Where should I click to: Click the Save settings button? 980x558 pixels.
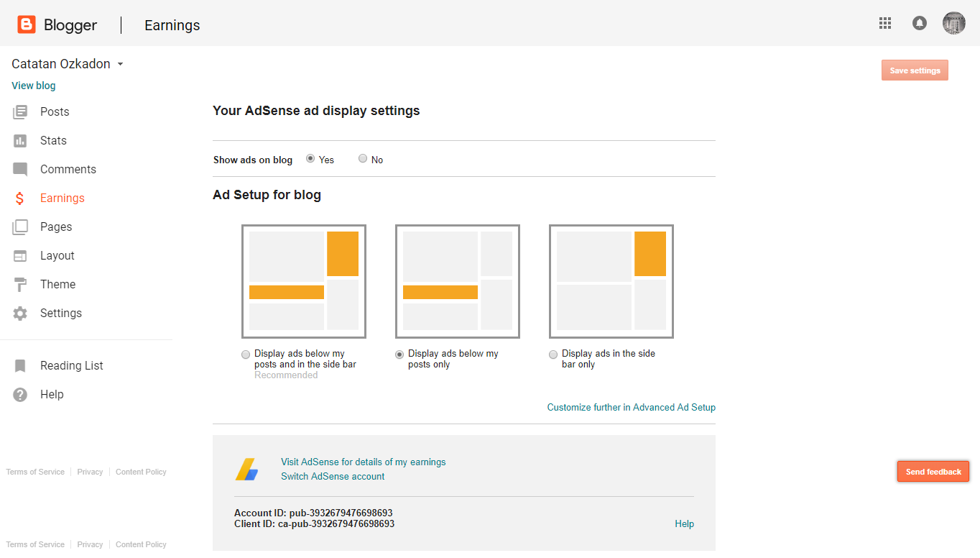tap(915, 70)
